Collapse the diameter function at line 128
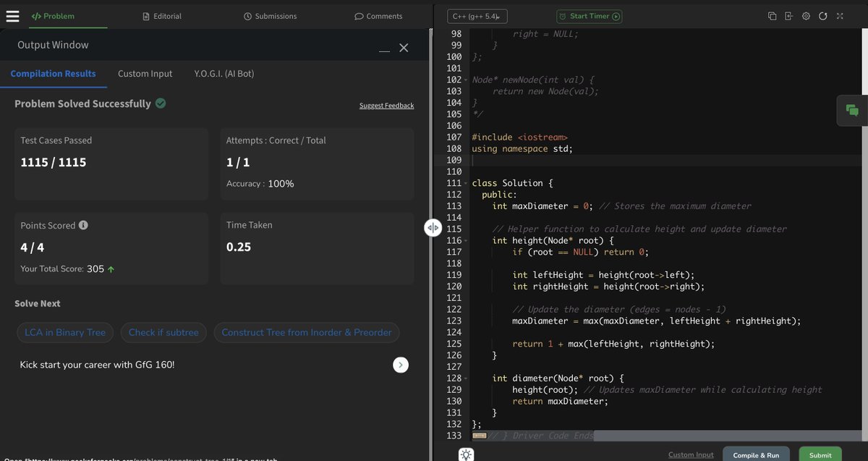Image resolution: width=868 pixels, height=461 pixels. point(467,378)
